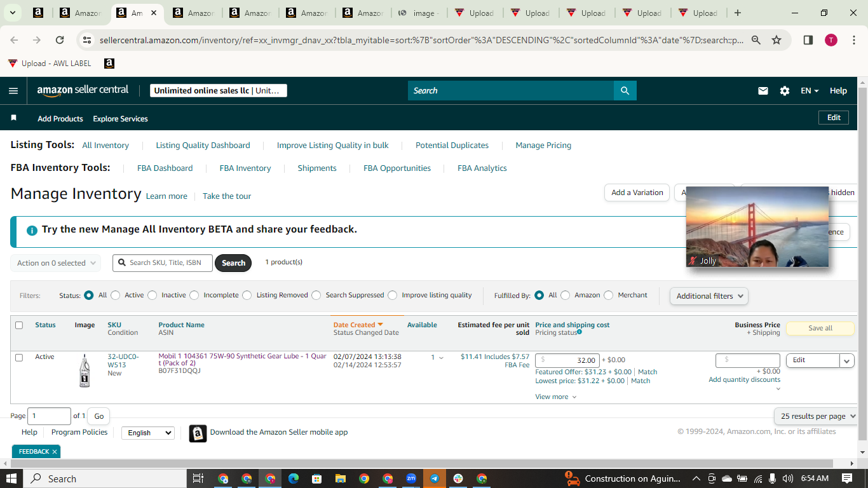Select the Listing Removed status filter
This screenshot has width=868, height=488.
(247, 295)
